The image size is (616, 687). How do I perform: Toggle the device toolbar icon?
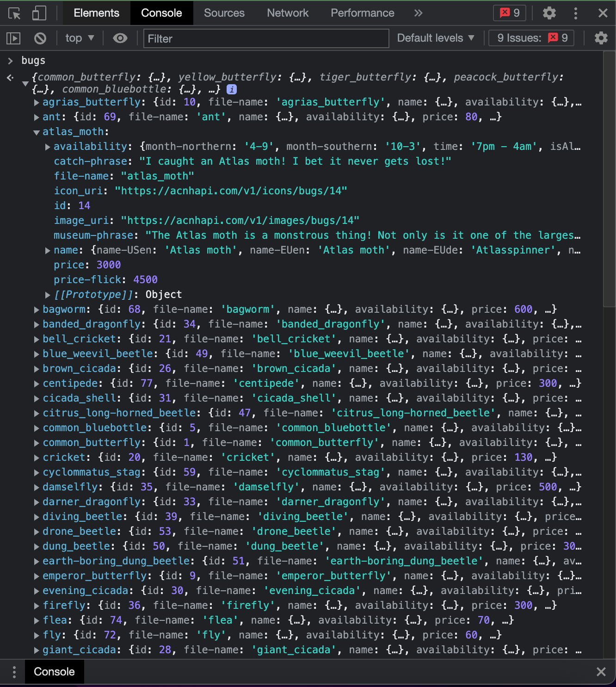coord(39,13)
